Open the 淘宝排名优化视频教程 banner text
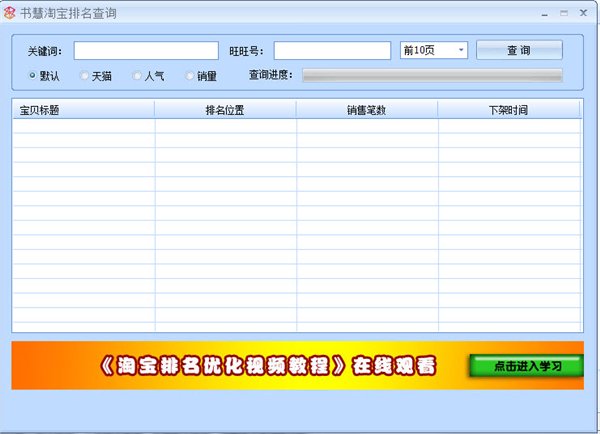Image resolution: width=600 pixels, height=434 pixels. point(268,366)
